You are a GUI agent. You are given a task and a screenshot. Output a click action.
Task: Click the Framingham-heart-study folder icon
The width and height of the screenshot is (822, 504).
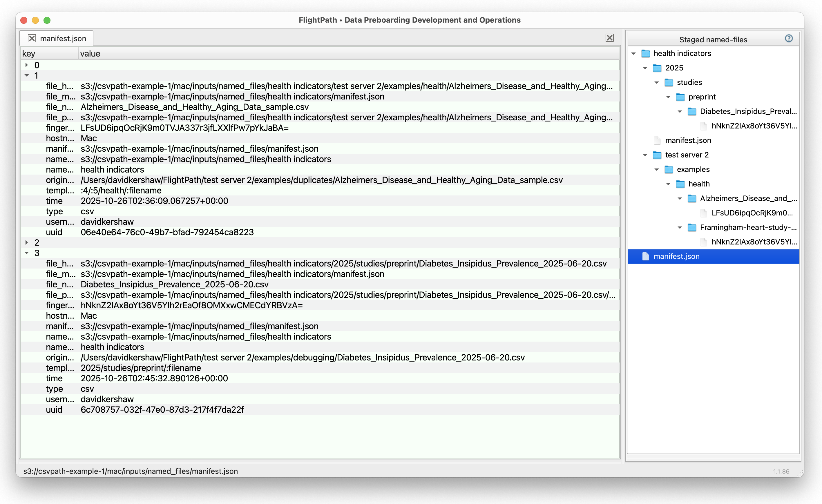pos(692,227)
